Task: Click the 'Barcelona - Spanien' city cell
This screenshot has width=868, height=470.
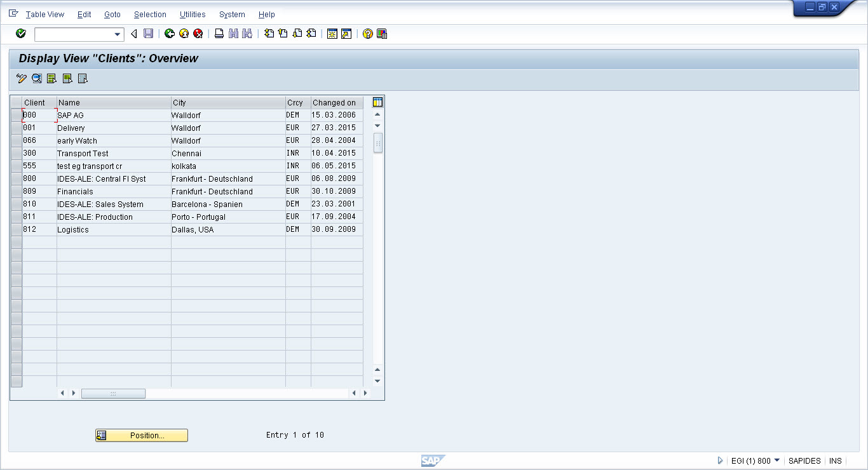Action: coord(228,204)
